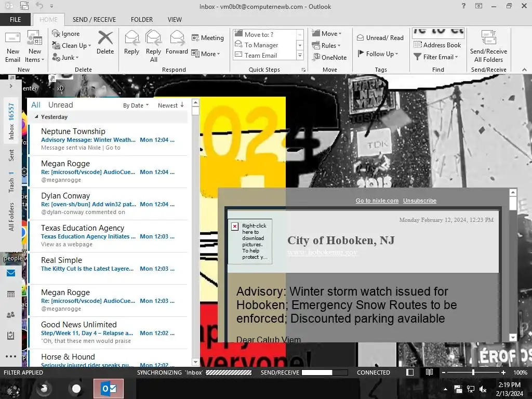Forward the selected email
The width and height of the screenshot is (532, 399).
click(x=177, y=43)
